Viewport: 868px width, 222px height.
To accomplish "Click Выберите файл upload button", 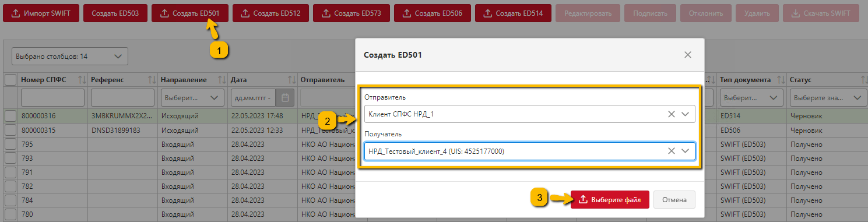I will point(610,199).
